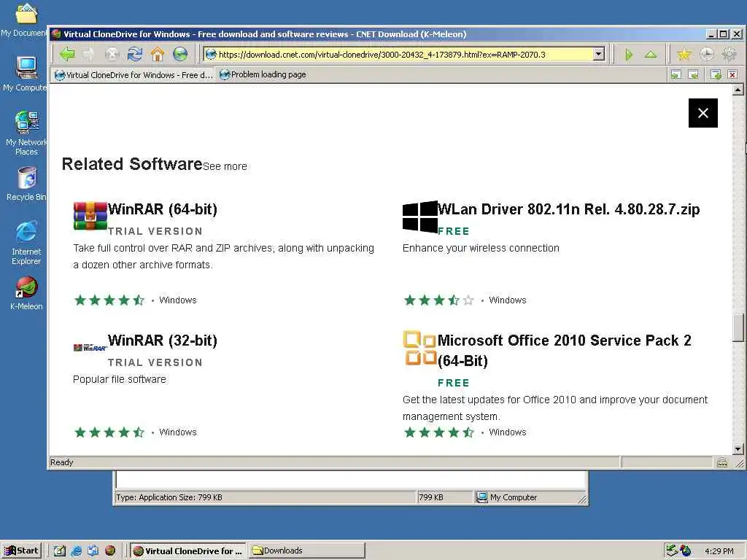The width and height of the screenshot is (747, 560).
Task: Open preferences gear icon in toolbar
Action: [x=729, y=54]
